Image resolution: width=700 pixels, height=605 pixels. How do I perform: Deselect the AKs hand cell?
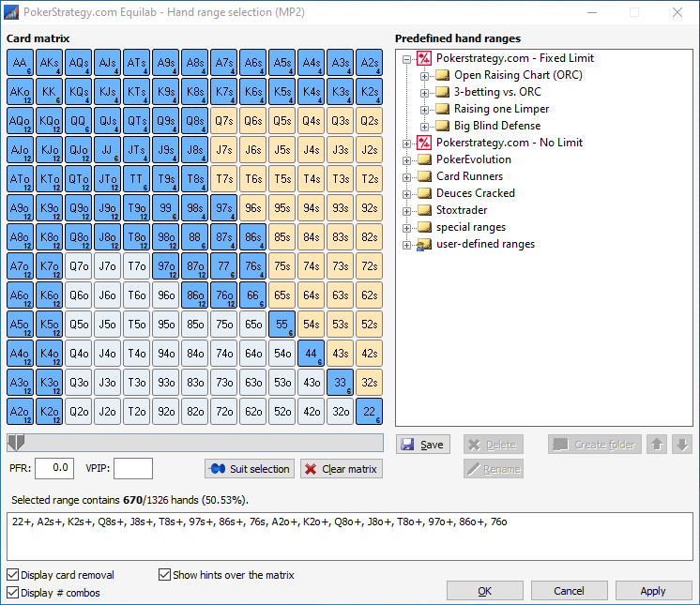click(49, 63)
